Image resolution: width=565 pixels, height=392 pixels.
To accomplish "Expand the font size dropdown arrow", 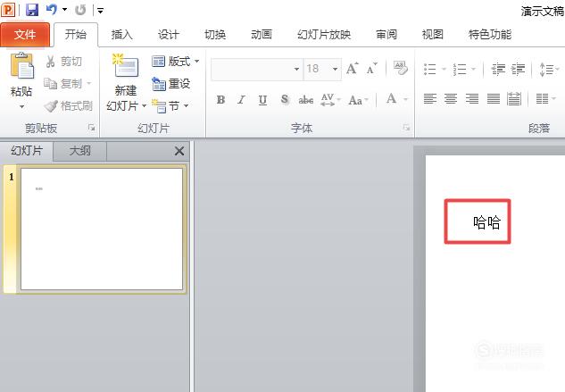I will tap(335, 69).
